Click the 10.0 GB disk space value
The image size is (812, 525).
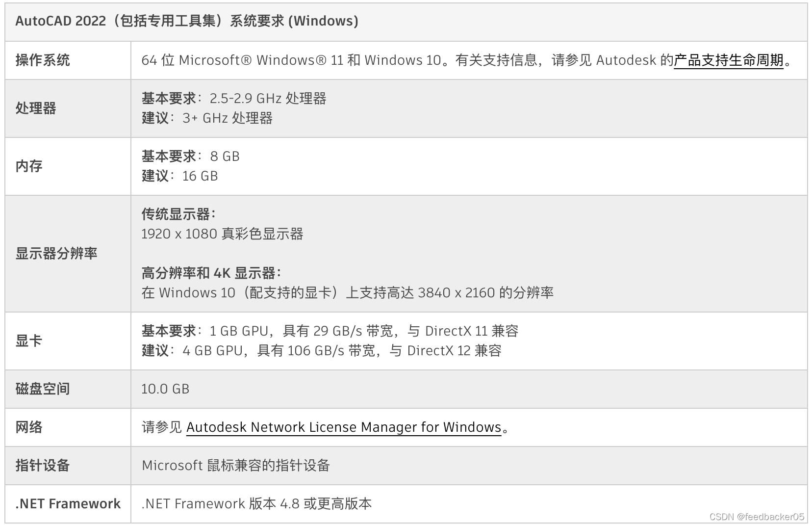[165, 389]
